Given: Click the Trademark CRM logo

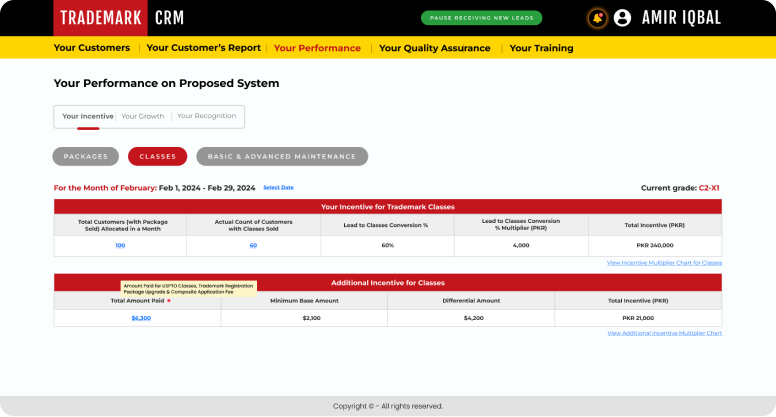Looking at the screenshot, I should [121, 18].
